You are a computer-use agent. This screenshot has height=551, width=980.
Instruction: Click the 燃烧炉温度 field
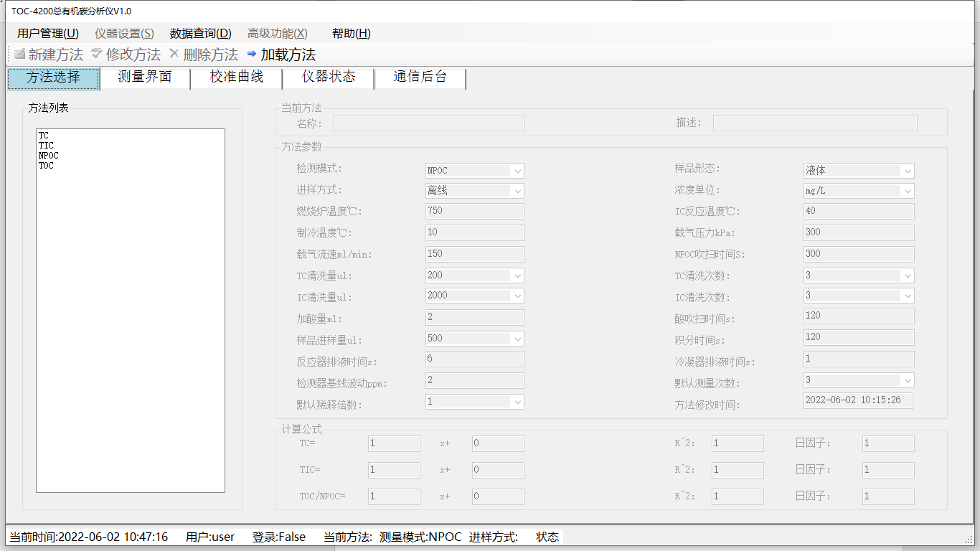475,211
